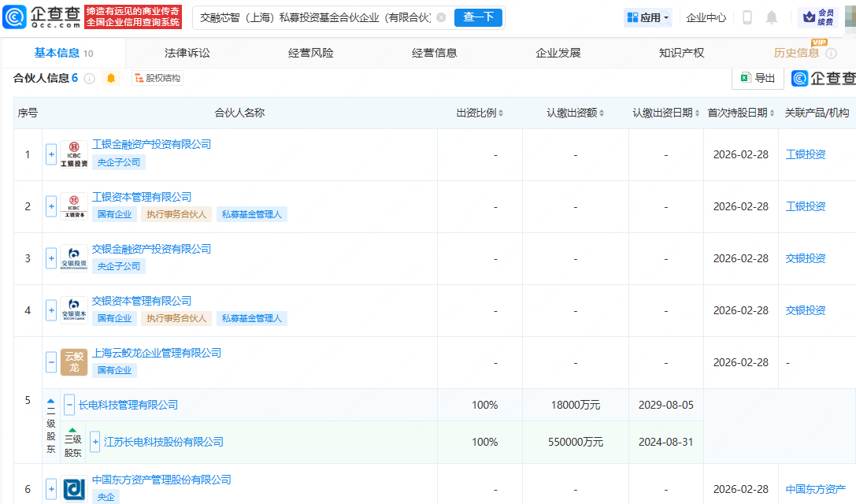Switch to the 法律诉讼 tab
856x504 pixels.
click(187, 53)
